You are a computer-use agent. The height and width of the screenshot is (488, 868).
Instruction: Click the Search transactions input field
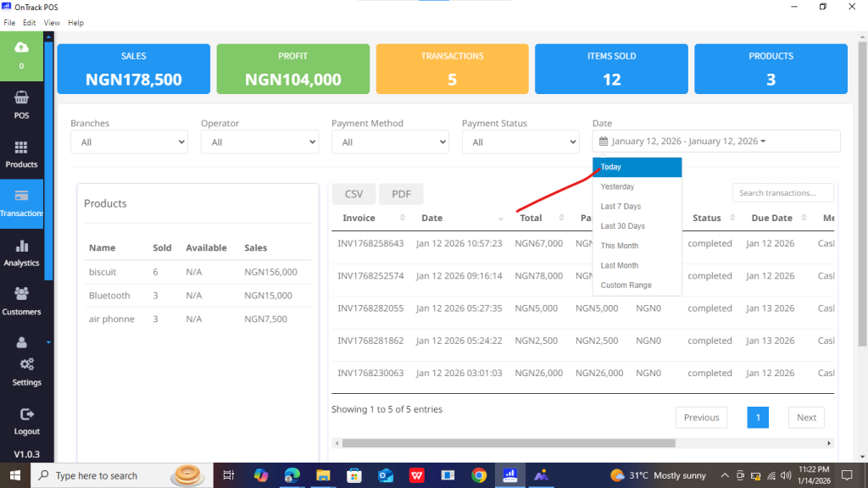click(x=782, y=193)
